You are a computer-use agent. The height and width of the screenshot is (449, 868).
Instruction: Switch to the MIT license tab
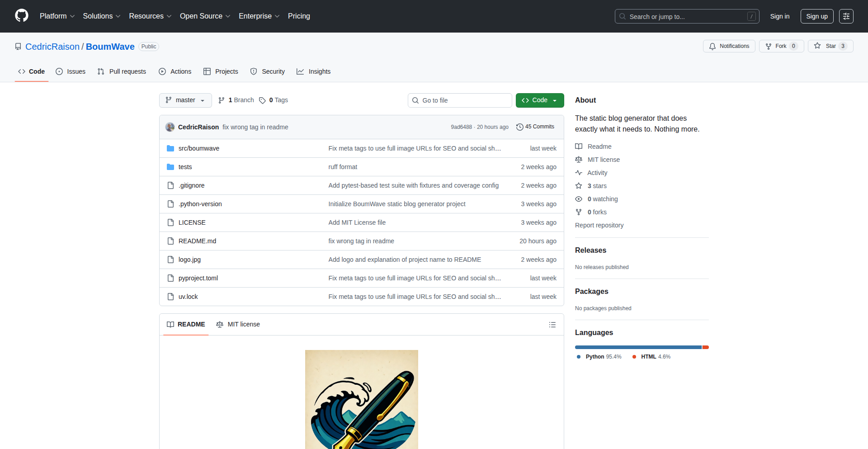pos(238,325)
